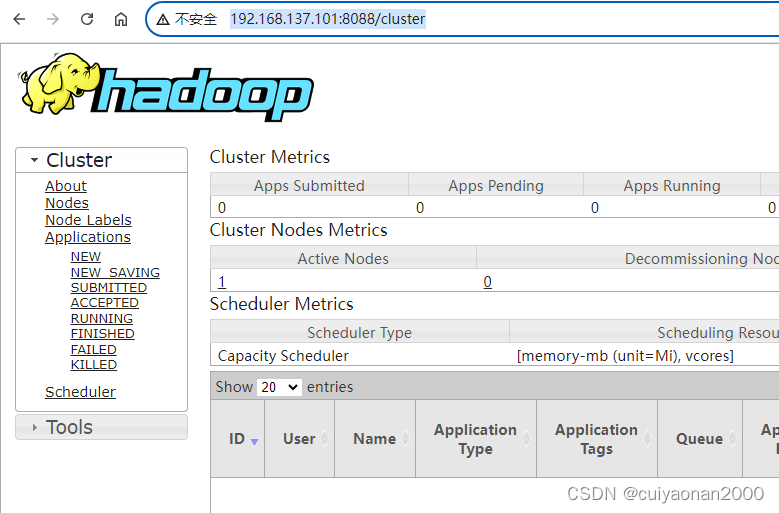
Task: Sort by Application Tags column
Action: [x=596, y=439]
